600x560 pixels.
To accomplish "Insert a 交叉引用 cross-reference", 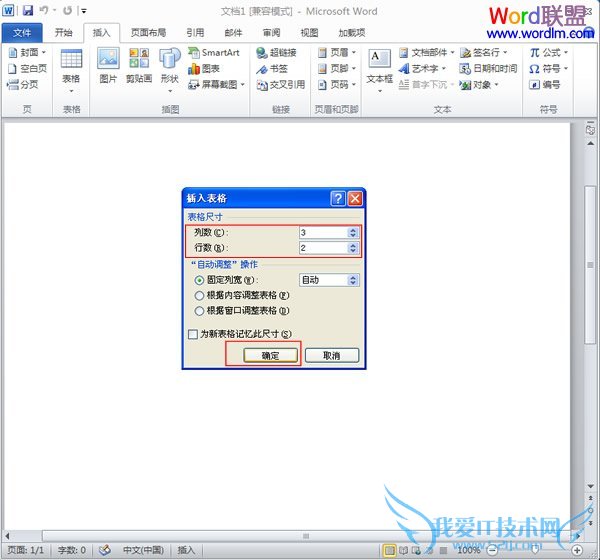I will [280, 85].
